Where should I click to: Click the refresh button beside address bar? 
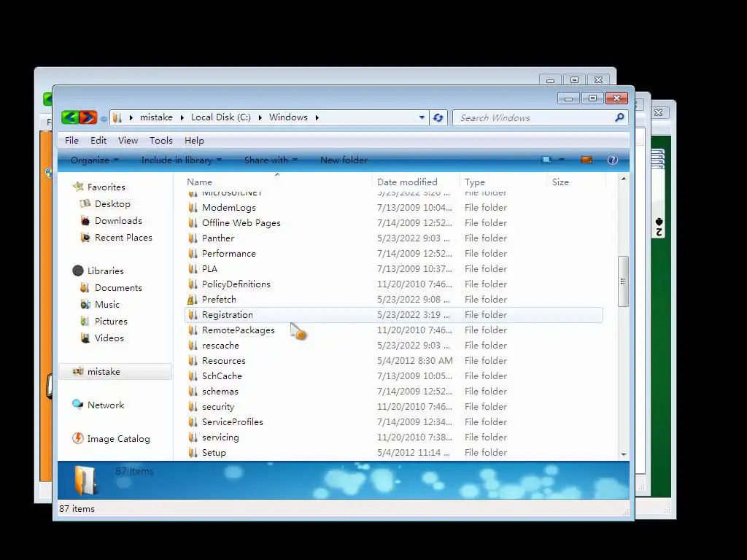(x=438, y=117)
